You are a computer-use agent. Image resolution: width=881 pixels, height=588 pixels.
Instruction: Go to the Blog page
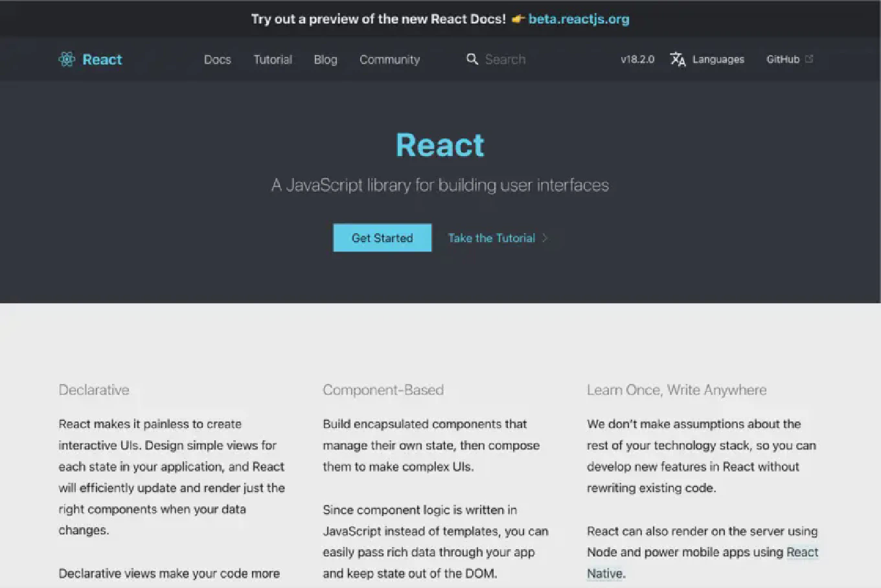pos(325,60)
